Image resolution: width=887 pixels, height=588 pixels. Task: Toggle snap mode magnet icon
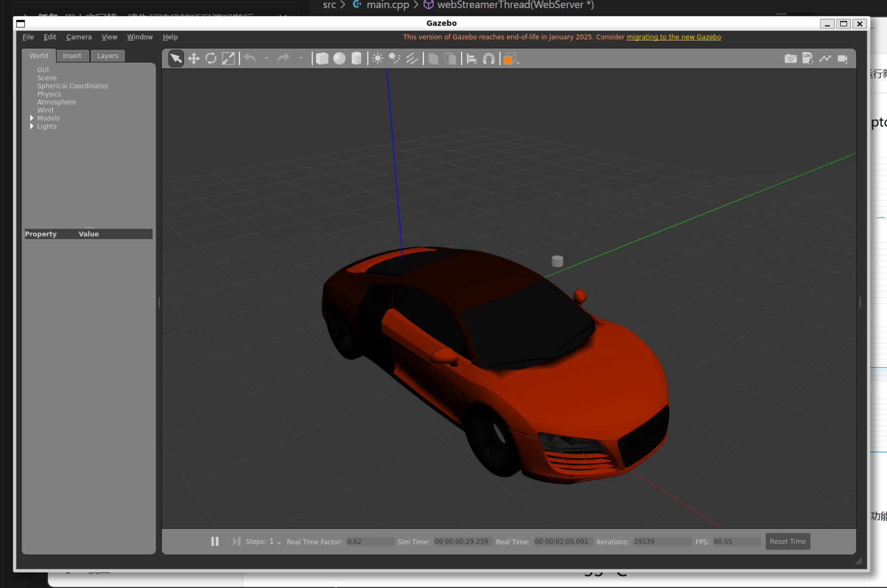488,59
